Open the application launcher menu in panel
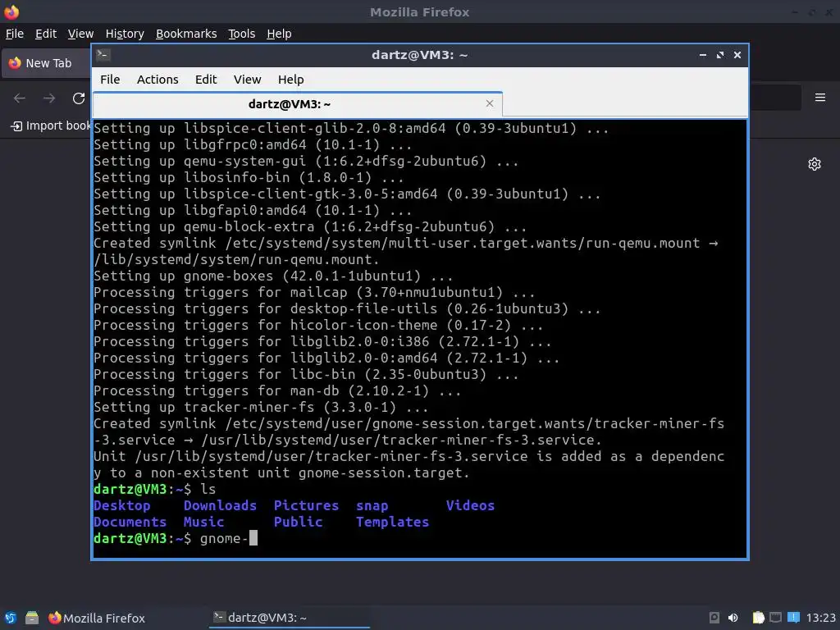 click(11, 618)
